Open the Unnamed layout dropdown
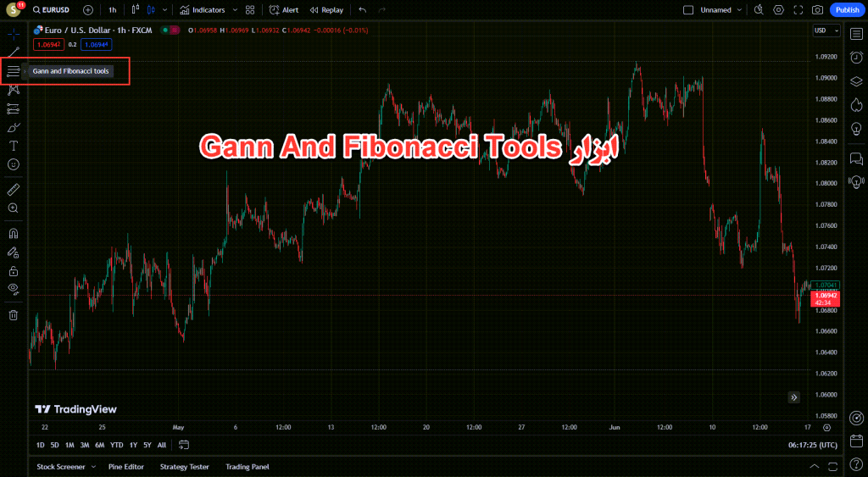 pos(739,10)
